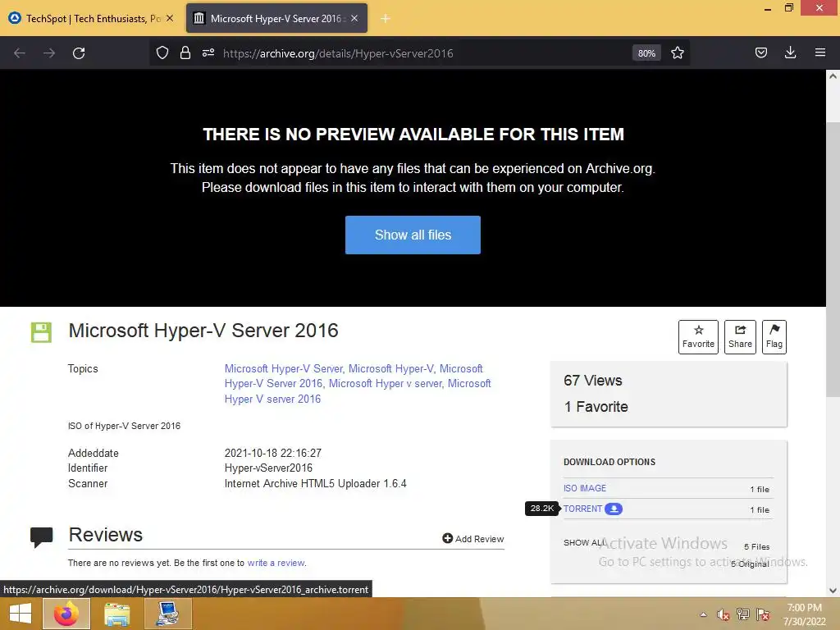The height and width of the screenshot is (630, 840).
Task: Reload the current page
Action: coord(79,53)
